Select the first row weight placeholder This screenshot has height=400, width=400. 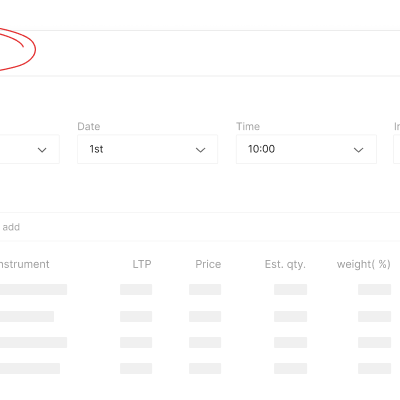click(x=374, y=289)
